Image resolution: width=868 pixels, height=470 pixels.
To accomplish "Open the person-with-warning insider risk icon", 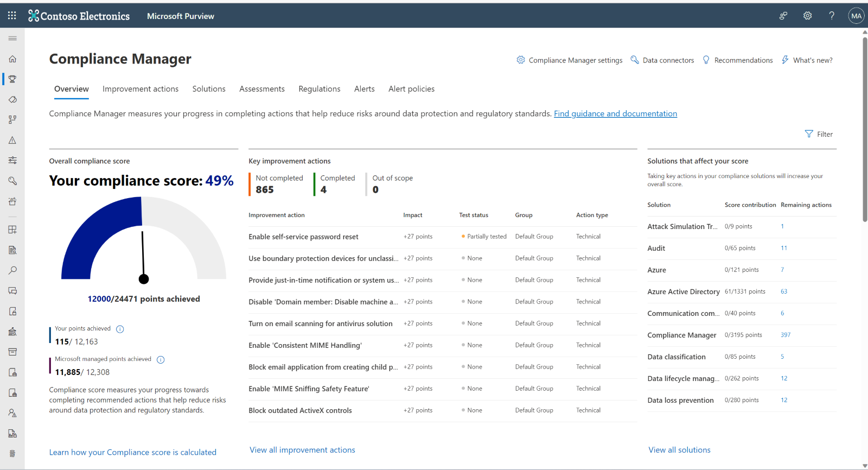I will click(x=12, y=413).
